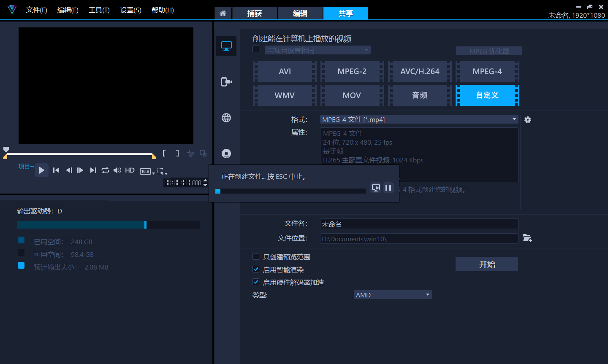This screenshot has height=364, width=608.
Task: Click the 文件位置 path field
Action: click(x=419, y=239)
